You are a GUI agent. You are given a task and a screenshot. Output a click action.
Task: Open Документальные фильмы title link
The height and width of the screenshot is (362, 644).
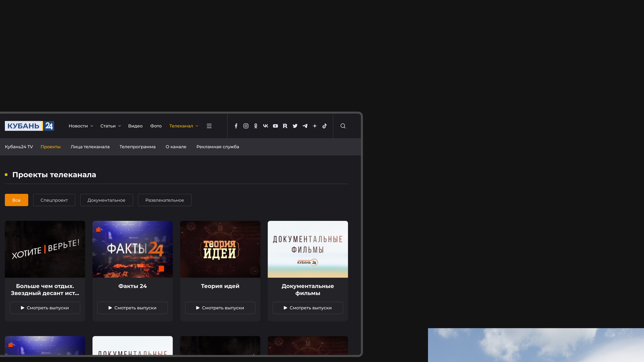pyautogui.click(x=308, y=290)
